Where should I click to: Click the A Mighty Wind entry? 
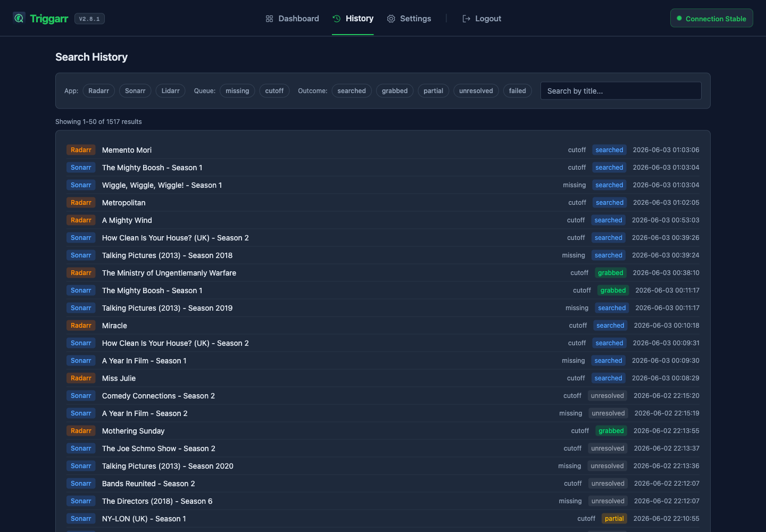click(x=127, y=220)
